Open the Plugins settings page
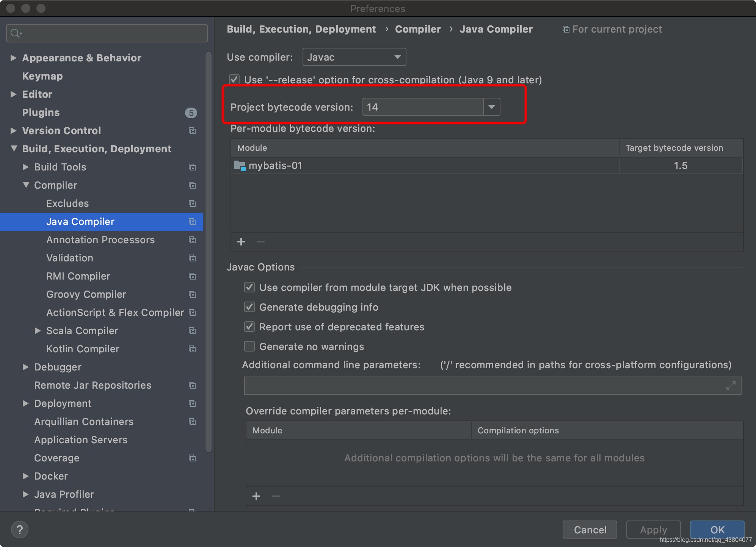756x547 pixels. pos(41,113)
